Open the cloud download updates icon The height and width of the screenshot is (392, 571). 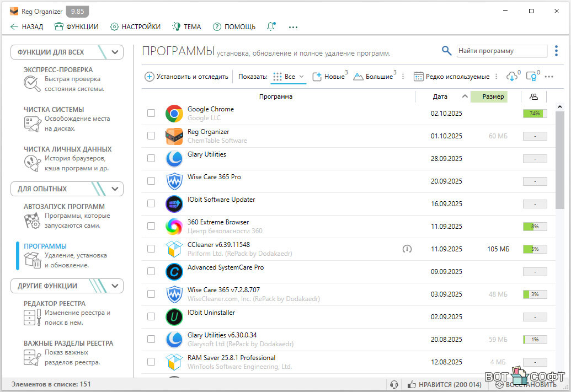click(511, 77)
